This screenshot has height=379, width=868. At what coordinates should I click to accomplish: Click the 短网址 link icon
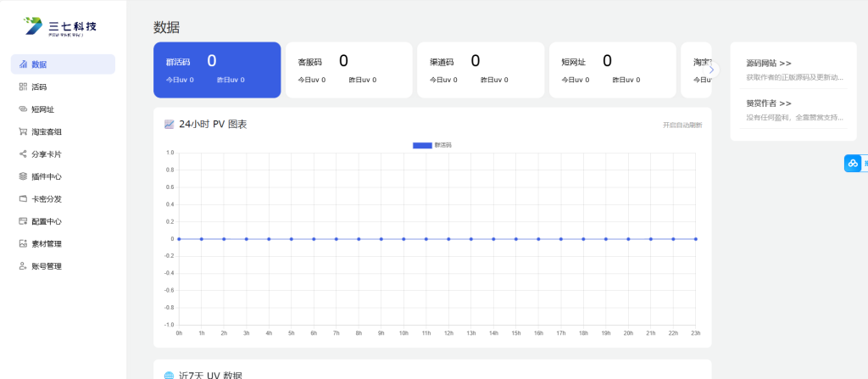23,109
